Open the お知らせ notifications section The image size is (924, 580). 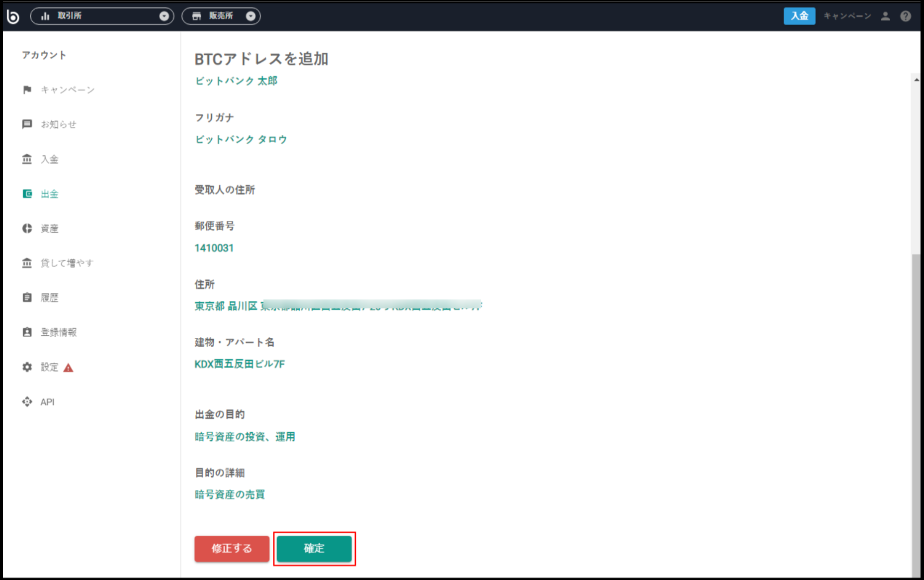[28, 124]
